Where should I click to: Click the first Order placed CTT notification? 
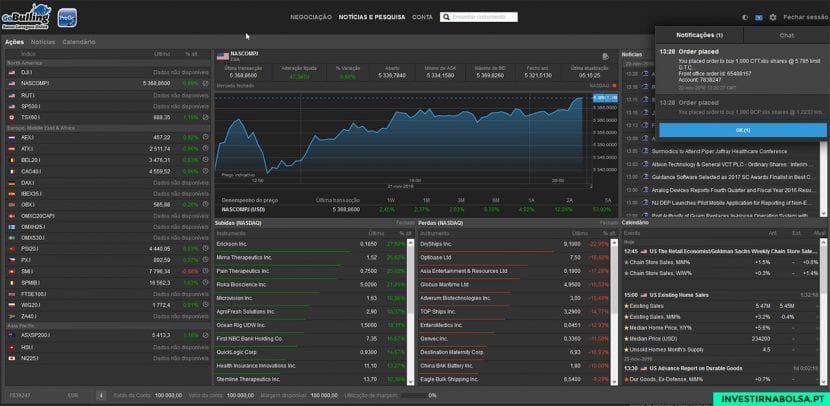click(x=742, y=69)
